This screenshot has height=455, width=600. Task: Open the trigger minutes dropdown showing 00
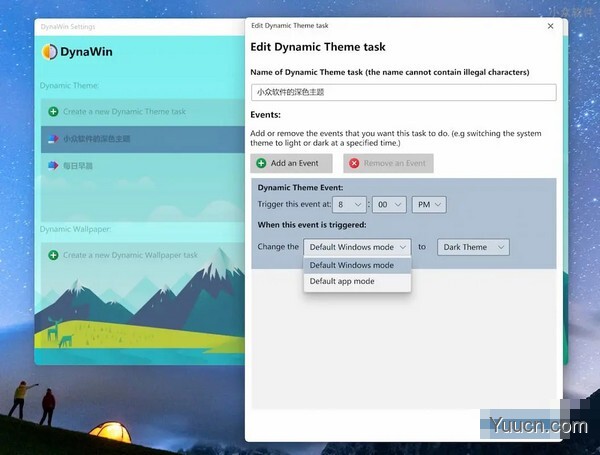click(x=387, y=204)
